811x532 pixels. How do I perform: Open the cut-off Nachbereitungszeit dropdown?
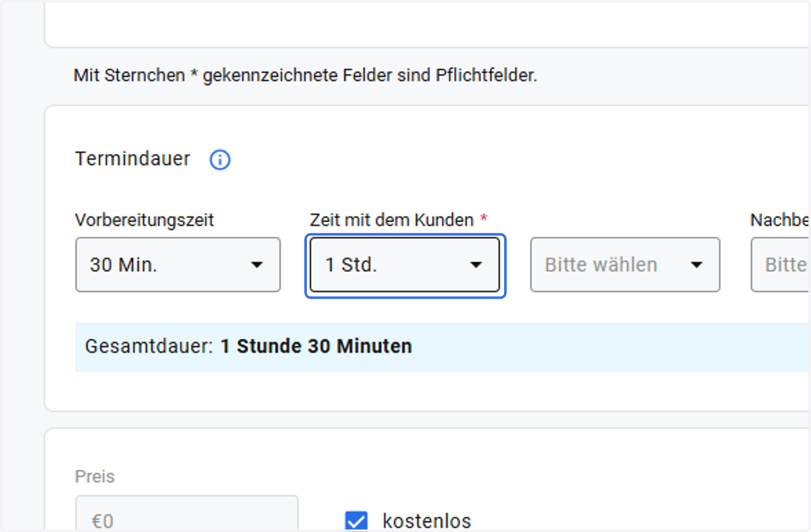(x=781, y=264)
